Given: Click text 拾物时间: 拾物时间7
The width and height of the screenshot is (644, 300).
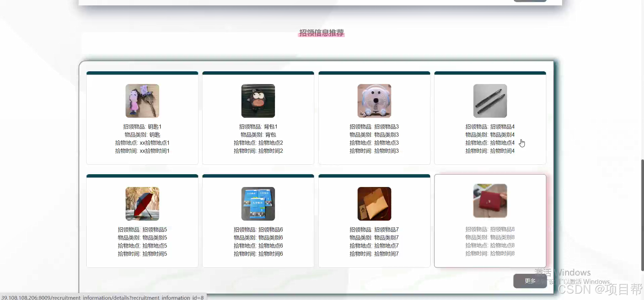Looking at the screenshot, I should [374, 254].
